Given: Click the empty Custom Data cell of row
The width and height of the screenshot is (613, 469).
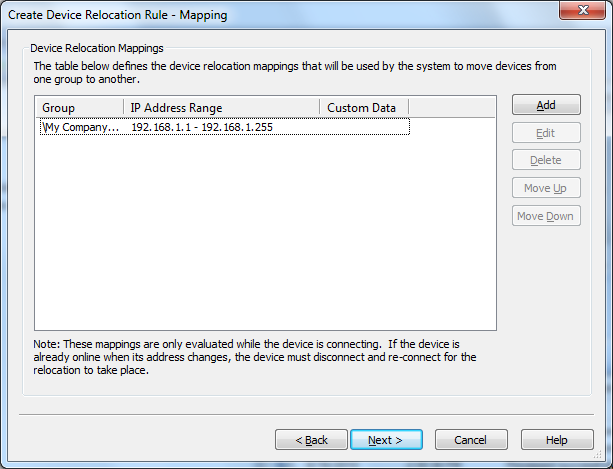Looking at the screenshot, I should coord(364,127).
